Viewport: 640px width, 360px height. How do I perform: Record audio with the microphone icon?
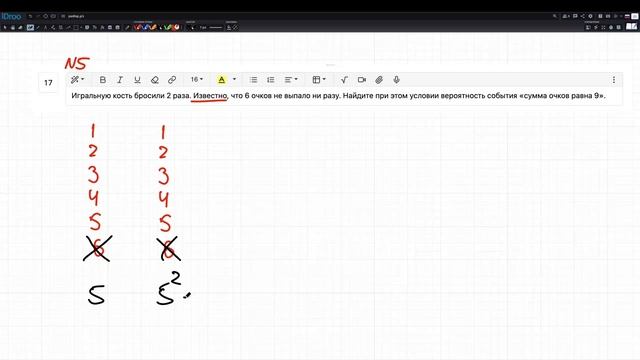(396, 80)
